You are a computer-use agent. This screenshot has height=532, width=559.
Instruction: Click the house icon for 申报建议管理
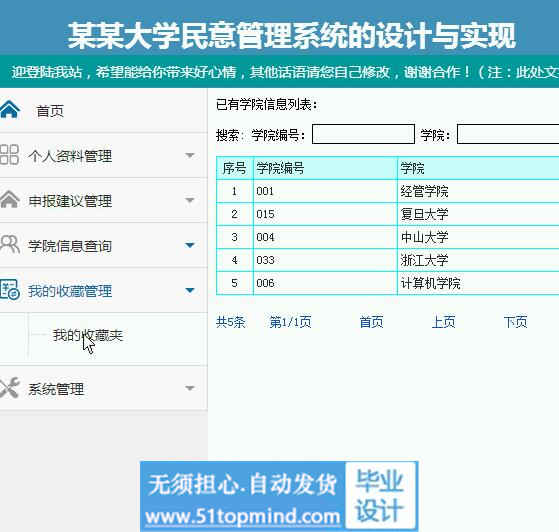click(x=10, y=199)
